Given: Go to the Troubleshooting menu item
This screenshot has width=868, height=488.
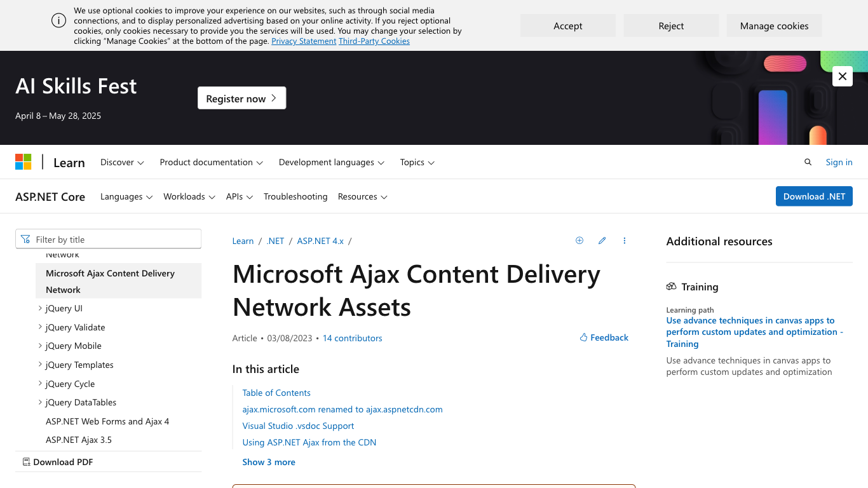Looking at the screenshot, I should pyautogui.click(x=295, y=196).
